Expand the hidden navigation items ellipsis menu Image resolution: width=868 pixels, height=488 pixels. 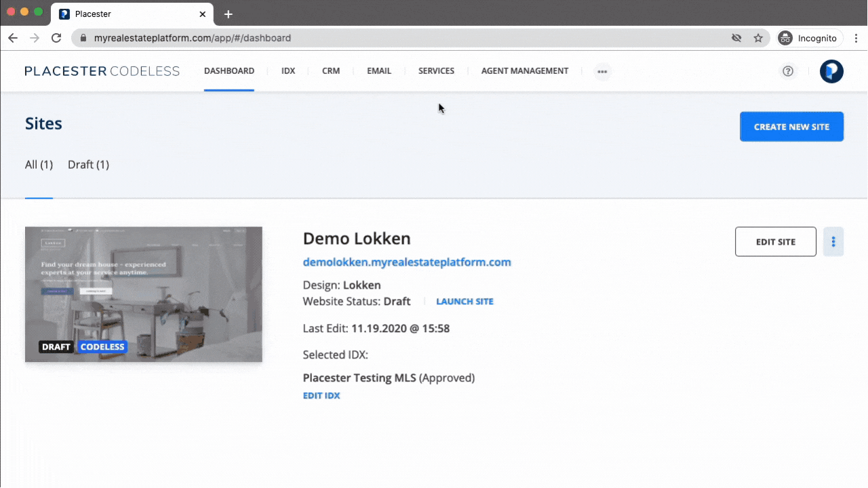tap(602, 71)
